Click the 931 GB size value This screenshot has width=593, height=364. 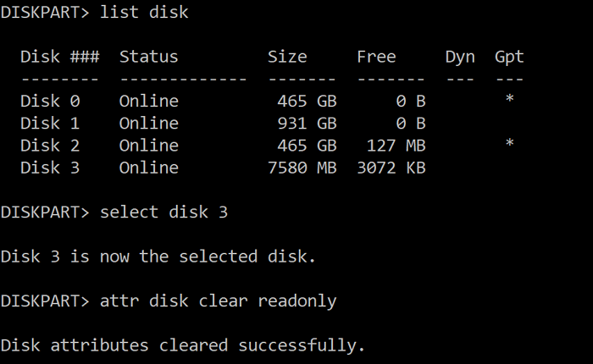307,123
